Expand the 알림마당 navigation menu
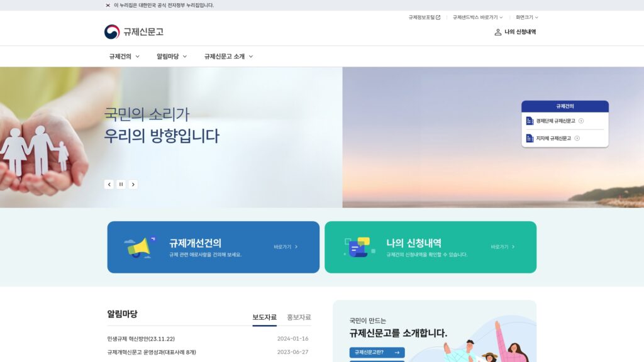The width and height of the screenshot is (644, 362). [172, 57]
